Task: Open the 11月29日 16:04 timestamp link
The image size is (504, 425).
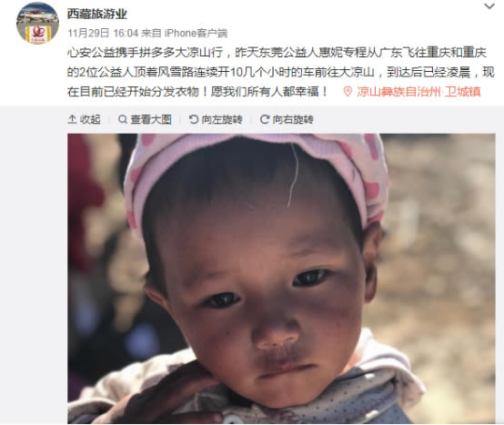Action: pyautogui.click(x=103, y=33)
